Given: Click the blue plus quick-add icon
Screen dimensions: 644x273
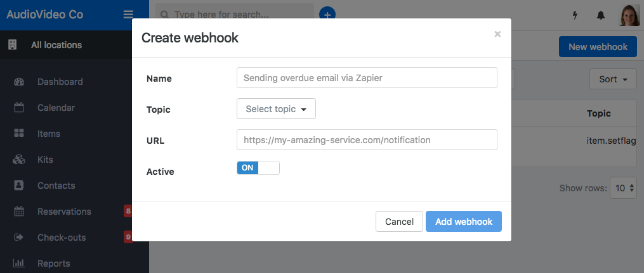Looking at the screenshot, I should click(x=327, y=15).
